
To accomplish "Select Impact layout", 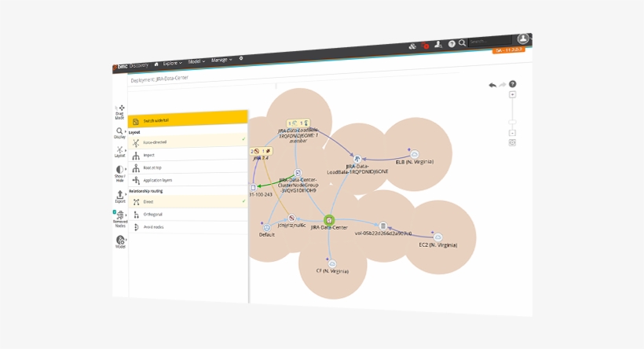I will (x=188, y=155).
